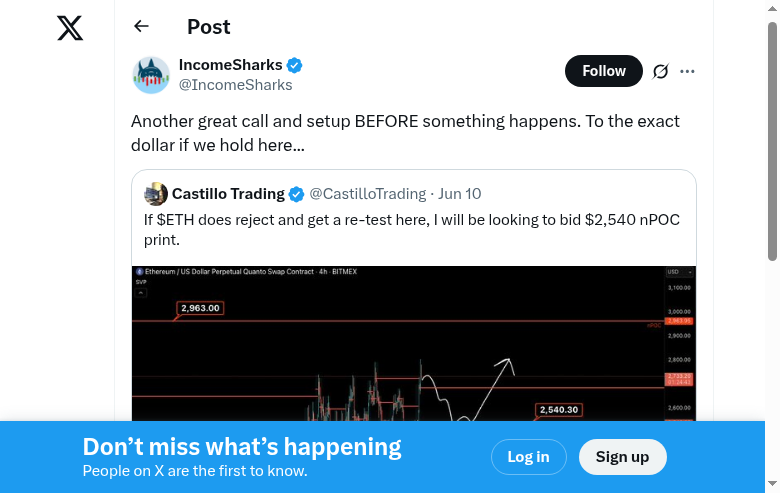Open the three-dot more options menu
The width and height of the screenshot is (780, 493).
point(687,71)
